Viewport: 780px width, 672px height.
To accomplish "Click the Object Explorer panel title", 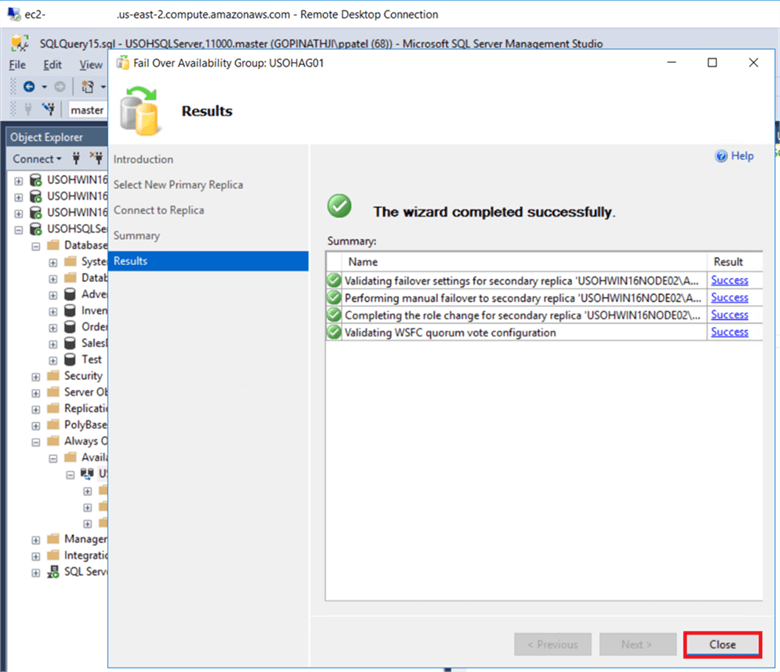I will (x=46, y=137).
